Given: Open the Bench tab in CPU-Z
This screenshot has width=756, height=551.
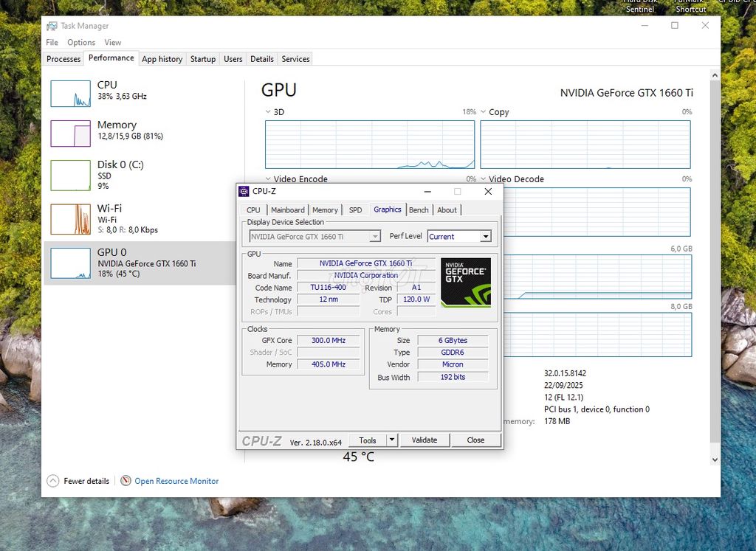Looking at the screenshot, I should pos(419,210).
